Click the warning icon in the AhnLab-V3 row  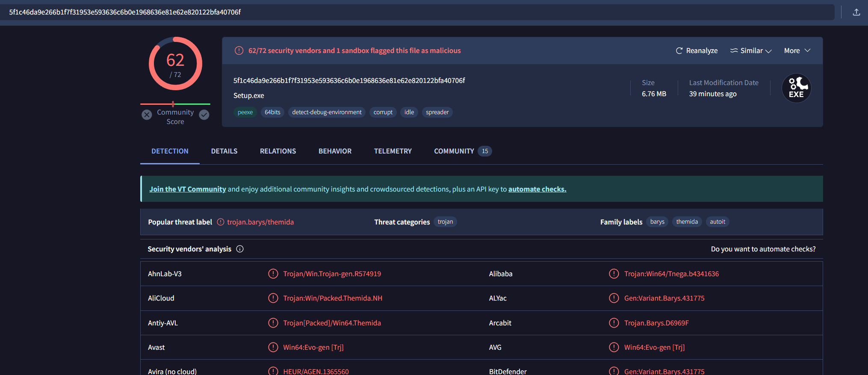(x=273, y=274)
